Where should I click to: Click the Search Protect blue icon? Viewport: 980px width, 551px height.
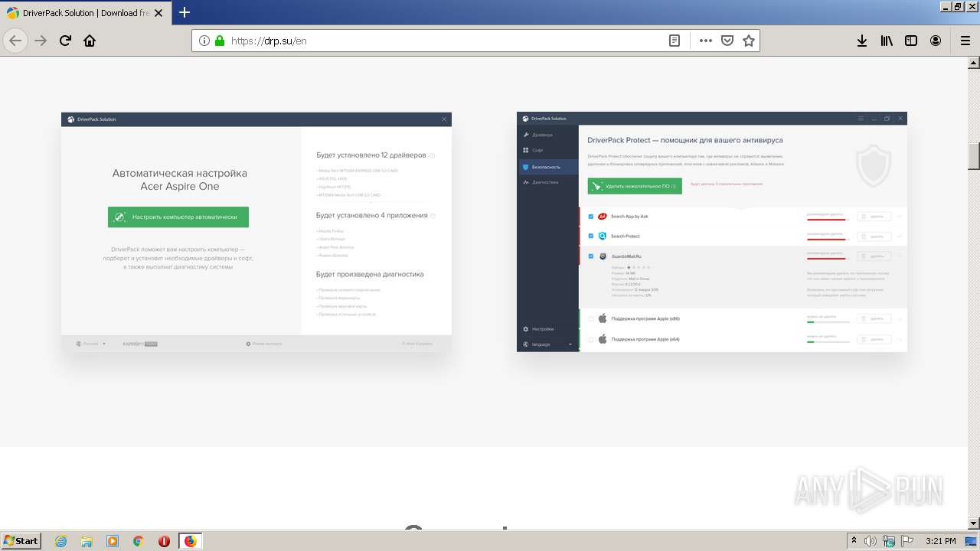coord(603,236)
